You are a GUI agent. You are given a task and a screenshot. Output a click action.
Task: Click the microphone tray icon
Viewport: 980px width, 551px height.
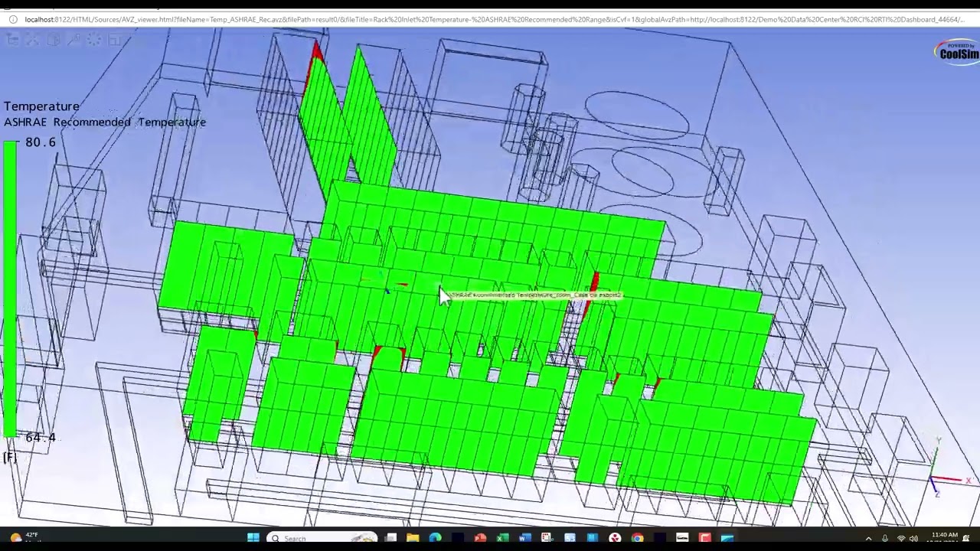click(x=885, y=539)
